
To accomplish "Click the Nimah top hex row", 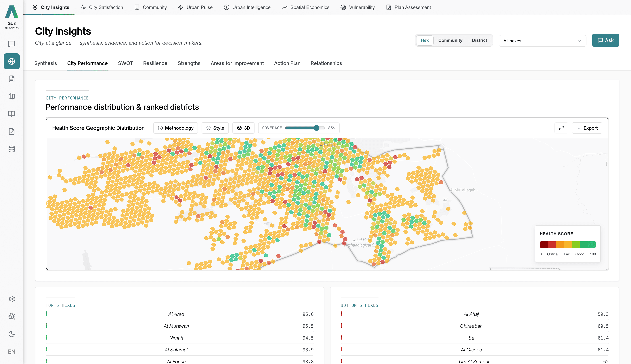I will (179, 338).
